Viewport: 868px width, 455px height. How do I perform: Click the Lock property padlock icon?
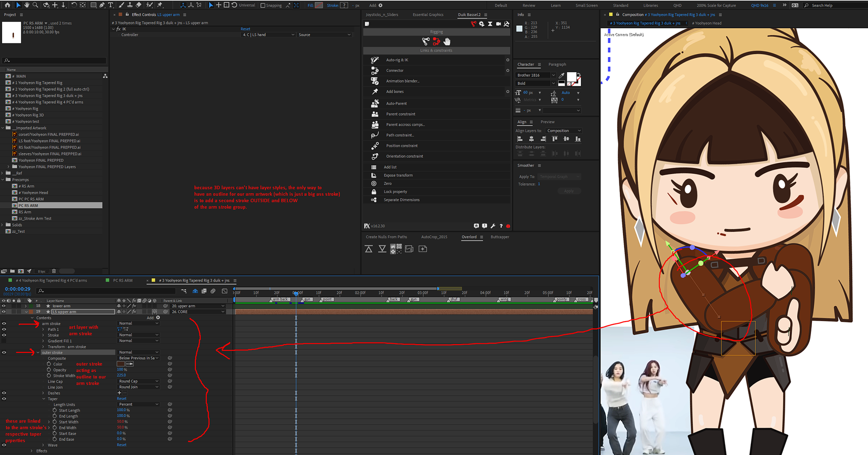[x=374, y=192]
